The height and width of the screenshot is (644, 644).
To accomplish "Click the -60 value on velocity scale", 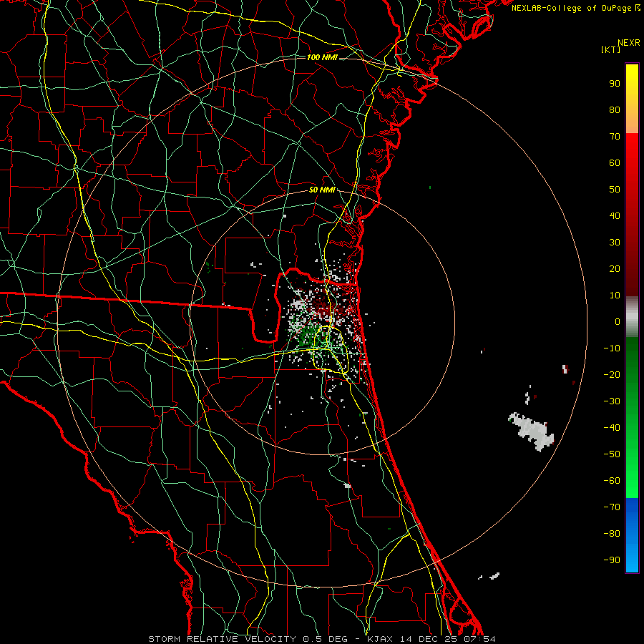I will 612,481.
